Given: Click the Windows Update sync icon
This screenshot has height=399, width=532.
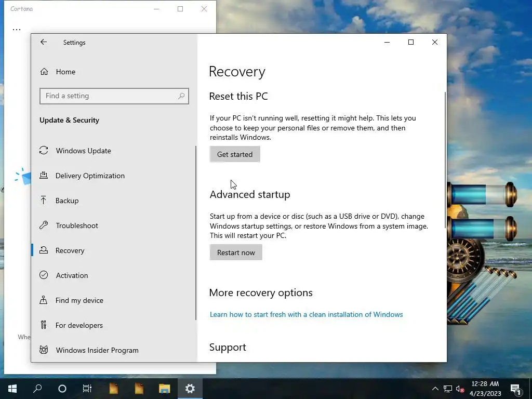Looking at the screenshot, I should pos(44,150).
